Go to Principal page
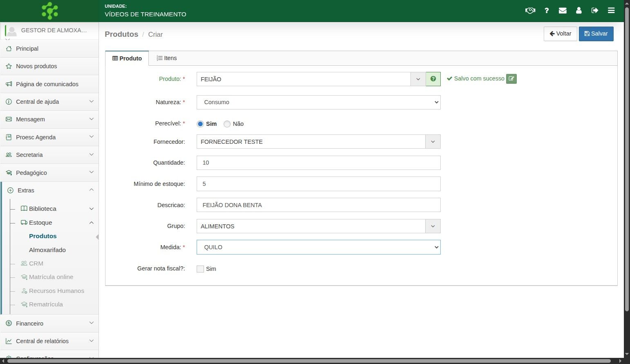Viewport: 630px width, 364px height. 27,49
